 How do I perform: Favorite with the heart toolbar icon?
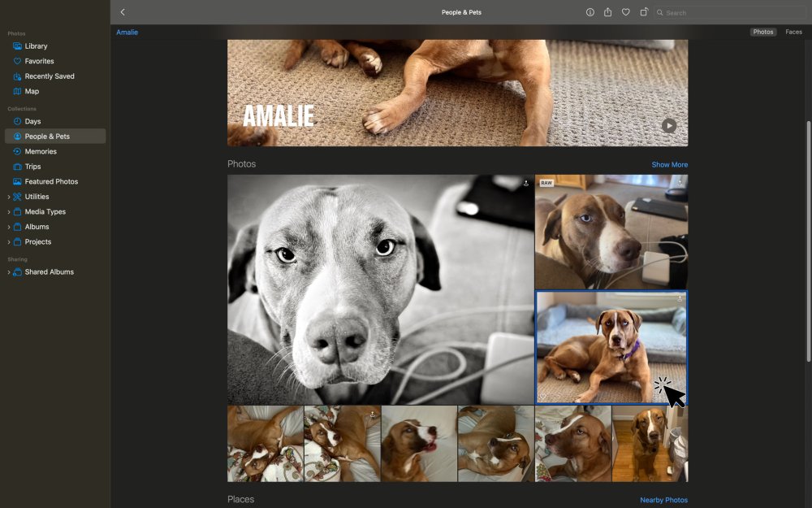[625, 12]
